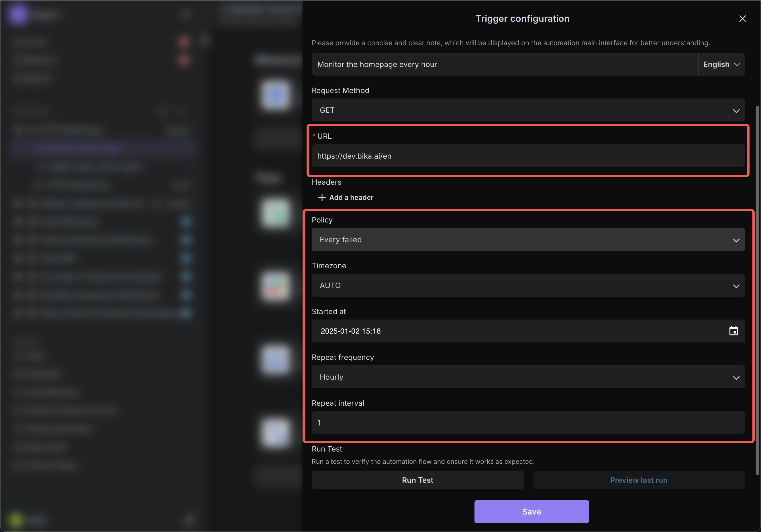The height and width of the screenshot is (532, 761).
Task: Click the close button on trigger configuration
Action: 742,18
